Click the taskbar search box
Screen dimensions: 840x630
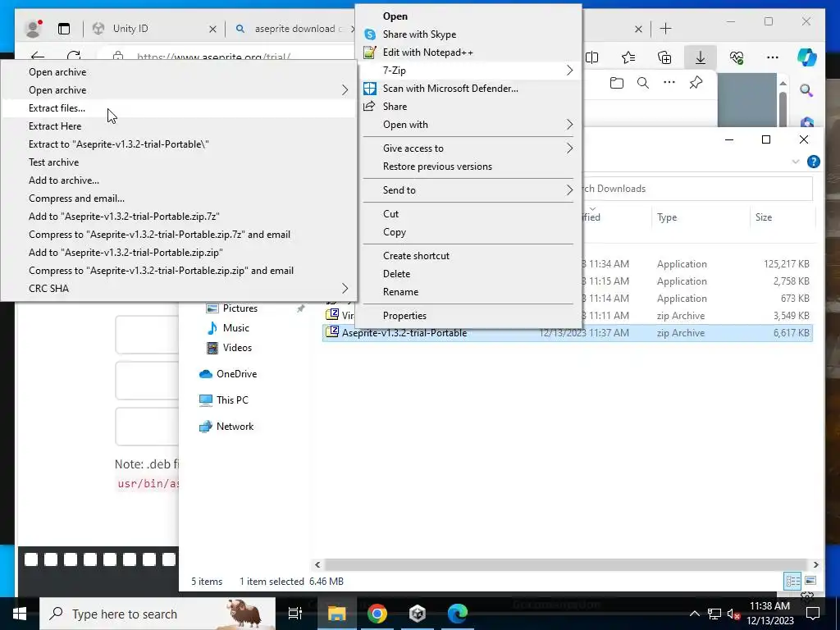(x=157, y=614)
